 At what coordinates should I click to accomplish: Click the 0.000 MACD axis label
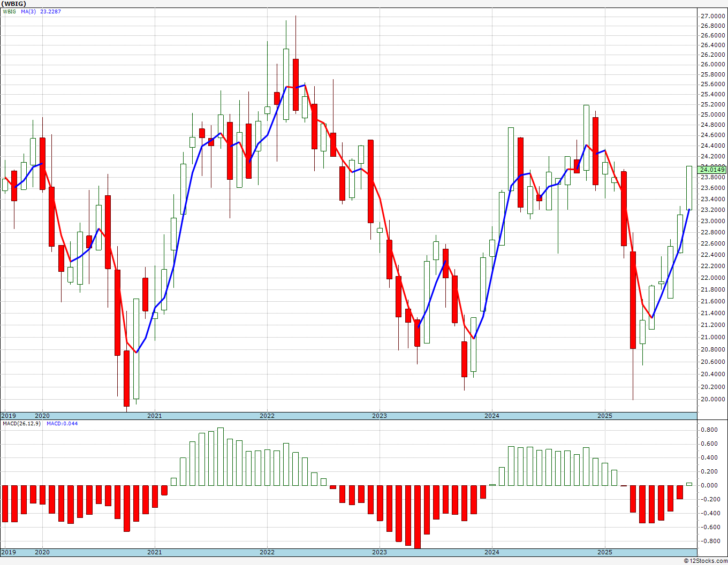click(709, 485)
